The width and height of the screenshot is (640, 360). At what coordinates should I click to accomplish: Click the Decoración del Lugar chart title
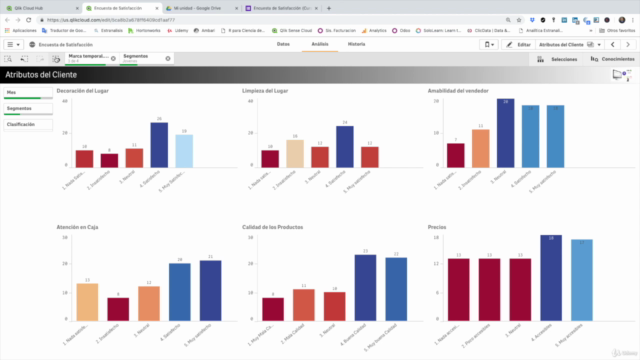point(82,91)
